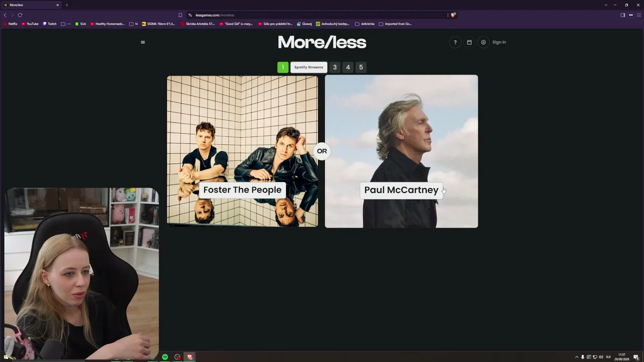Select round 5 tab
The image size is (644, 362).
[361, 67]
